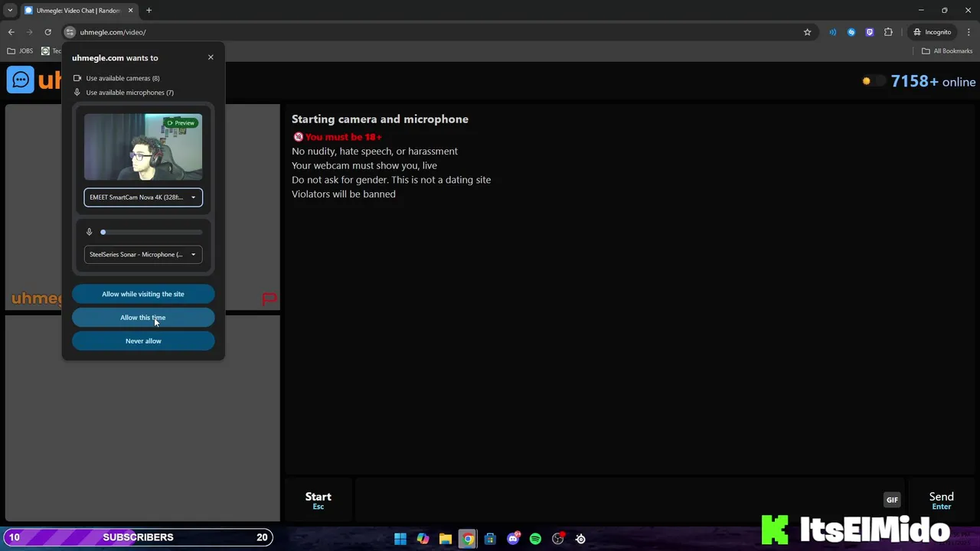The image size is (980, 551).
Task: Choose Allow this time
Action: click(x=143, y=318)
